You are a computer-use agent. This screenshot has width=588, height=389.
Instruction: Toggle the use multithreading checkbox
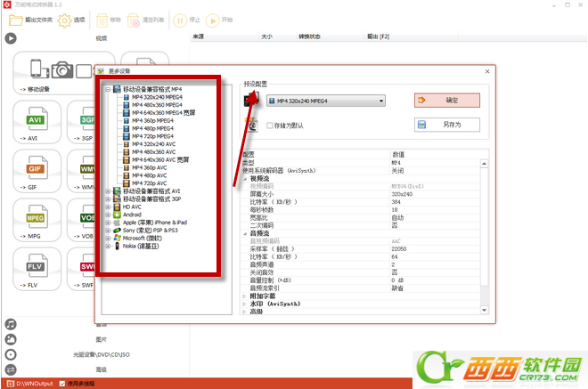tap(62, 384)
